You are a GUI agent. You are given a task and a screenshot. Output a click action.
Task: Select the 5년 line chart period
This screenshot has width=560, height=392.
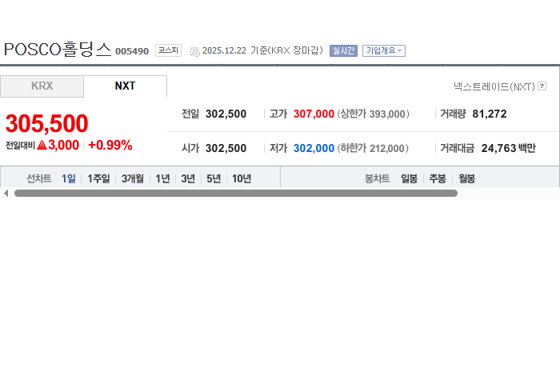click(214, 178)
